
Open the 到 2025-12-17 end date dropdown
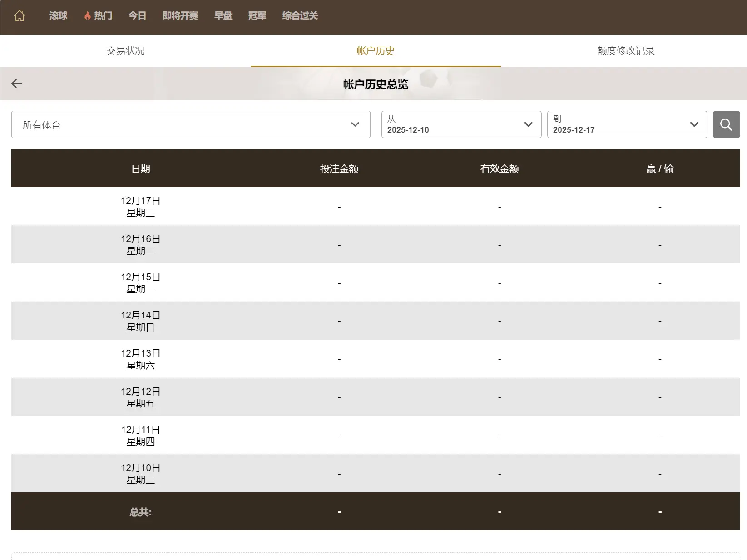coord(627,124)
